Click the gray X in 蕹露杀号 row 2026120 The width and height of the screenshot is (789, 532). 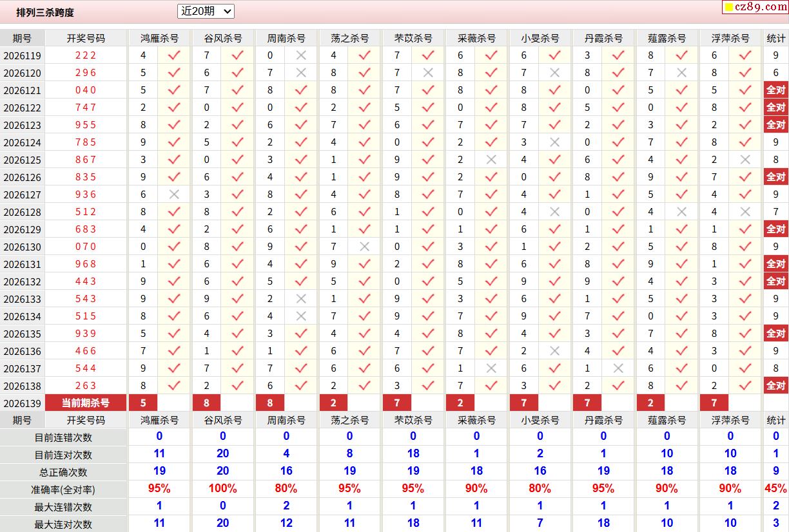tap(681, 73)
